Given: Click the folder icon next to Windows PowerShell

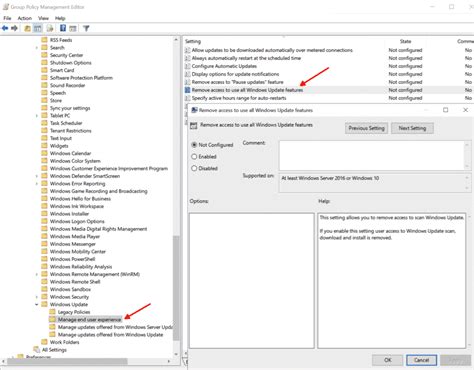Looking at the screenshot, I should [x=44, y=259].
